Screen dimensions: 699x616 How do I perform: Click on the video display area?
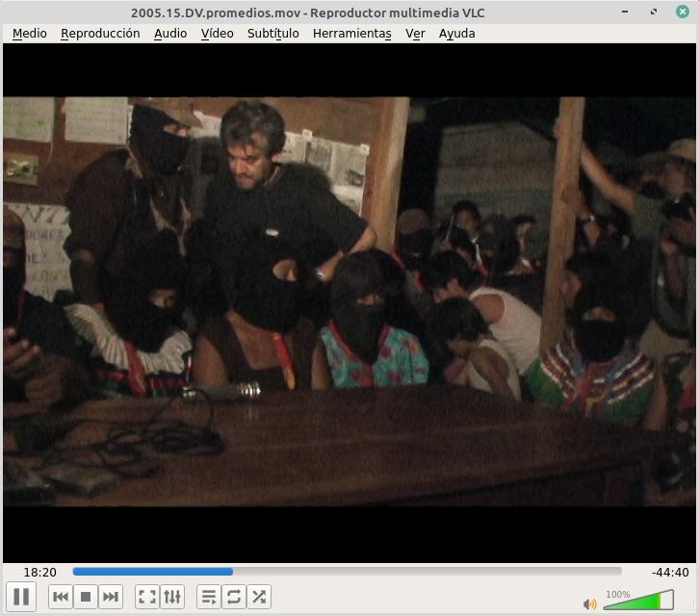point(349,302)
